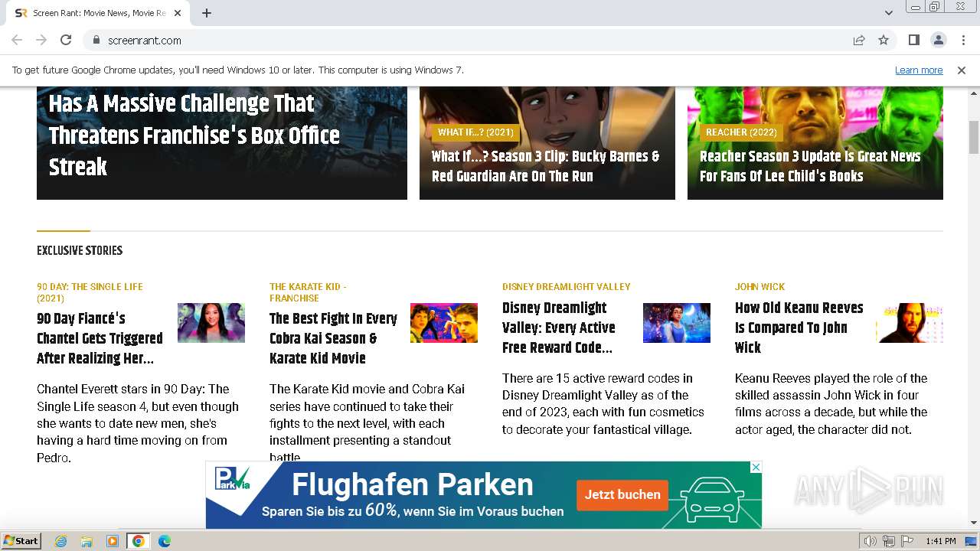Viewport: 980px width, 551px height.
Task: Click the Disney Dreamlight Valley thumbnail
Action: pos(677,323)
